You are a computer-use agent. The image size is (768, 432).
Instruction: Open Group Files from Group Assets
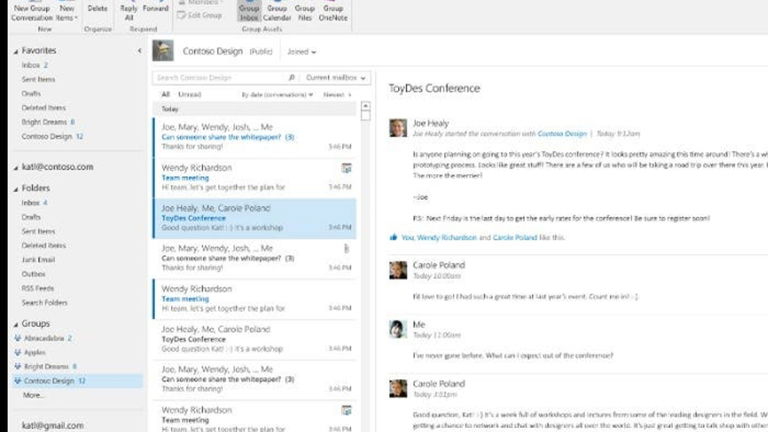coord(305,11)
